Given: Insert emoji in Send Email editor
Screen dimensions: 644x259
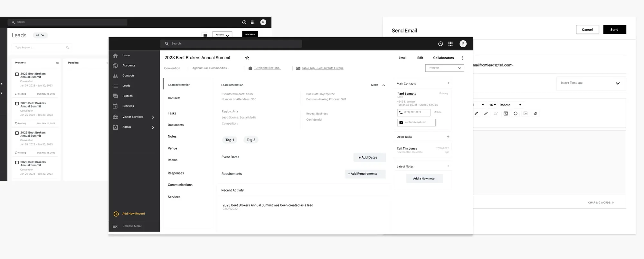Looking at the screenshot, I should [x=516, y=114].
